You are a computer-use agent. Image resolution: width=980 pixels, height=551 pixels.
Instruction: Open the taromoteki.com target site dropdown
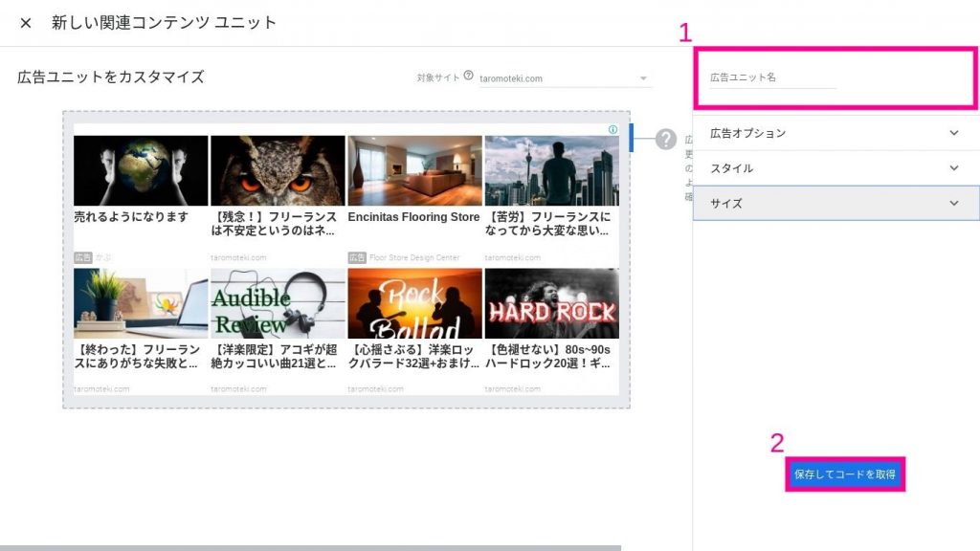(x=564, y=78)
